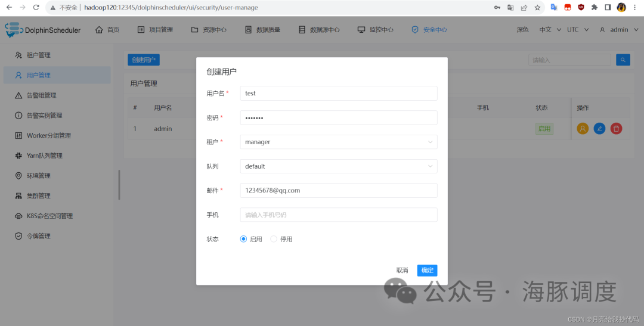Open the 租户 dropdown showing manager
Screen dimensions: 644x326
(x=339, y=142)
